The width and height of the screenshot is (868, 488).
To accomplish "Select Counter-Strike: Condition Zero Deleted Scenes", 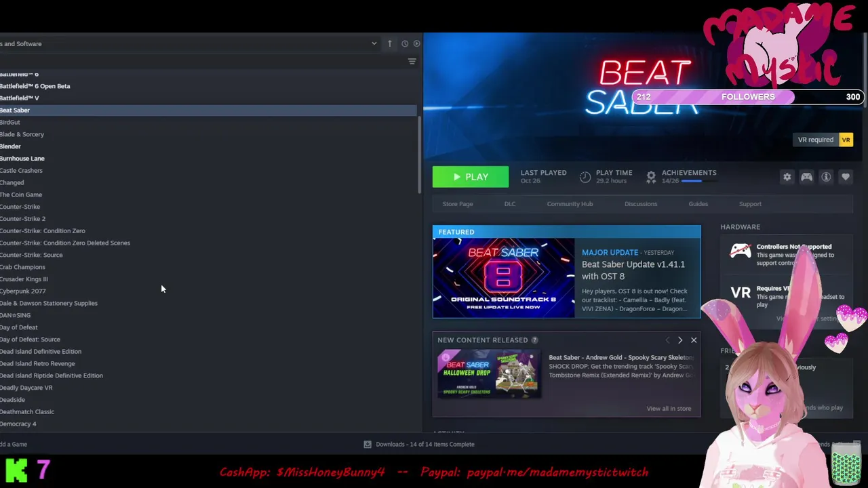I will [x=208, y=243].
